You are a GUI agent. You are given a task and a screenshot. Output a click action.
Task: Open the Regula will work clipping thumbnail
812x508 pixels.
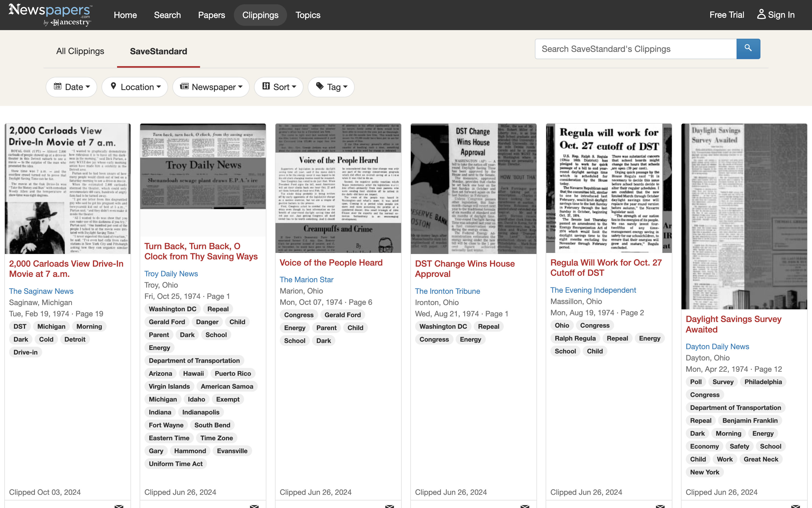[609, 188]
